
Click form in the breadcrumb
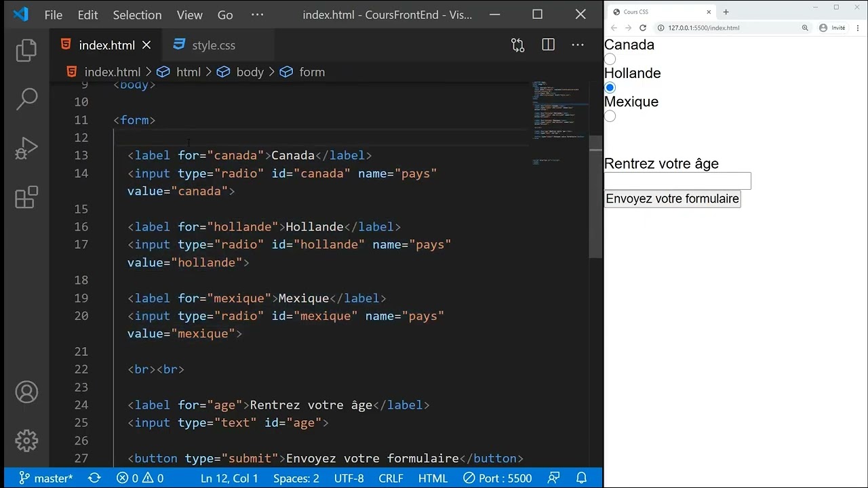coord(302,72)
